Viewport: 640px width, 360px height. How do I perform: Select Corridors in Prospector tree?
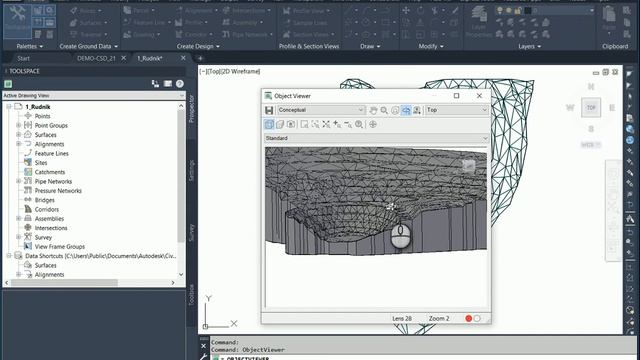pyautogui.click(x=47, y=209)
